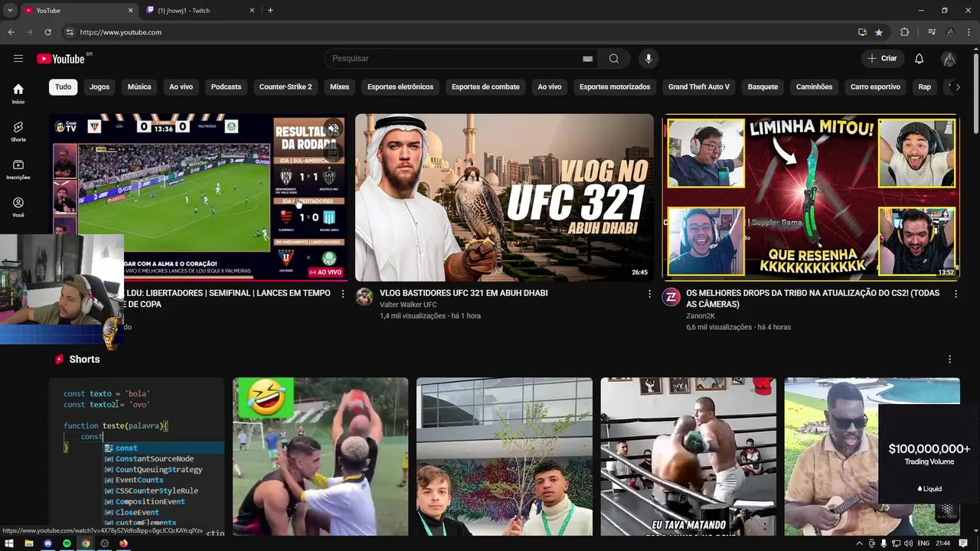Screen dimensions: 980x551
Task: Open the Zanon2K channel name link
Action: (701, 315)
